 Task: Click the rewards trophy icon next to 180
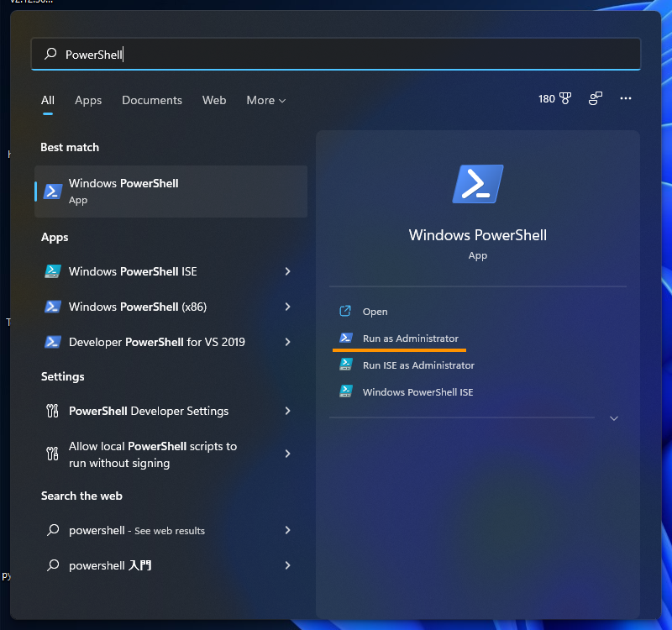(x=565, y=99)
